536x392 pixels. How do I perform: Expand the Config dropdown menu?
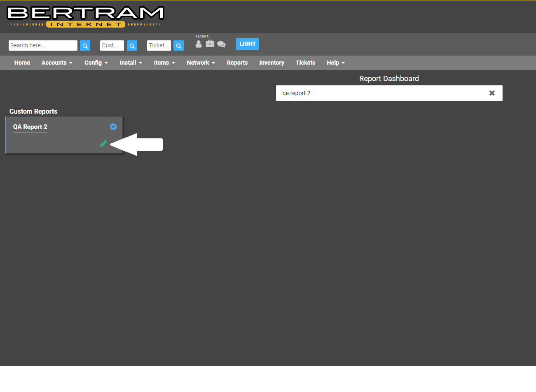(96, 63)
